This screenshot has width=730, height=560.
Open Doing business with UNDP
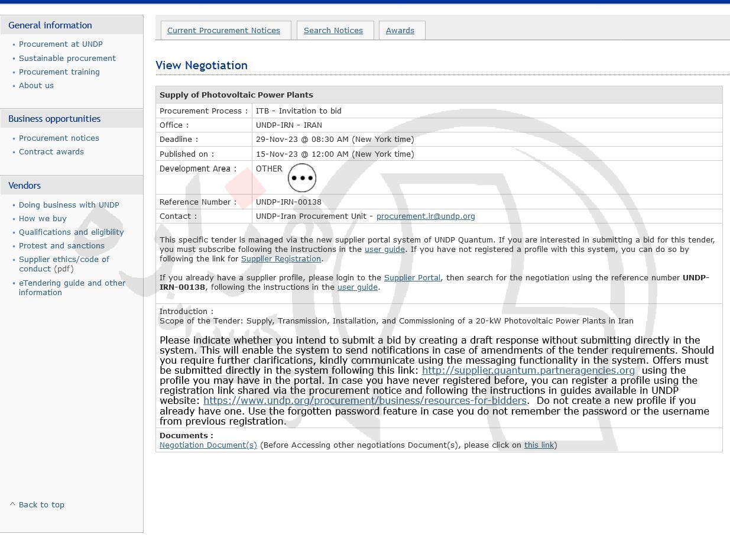[x=69, y=205]
